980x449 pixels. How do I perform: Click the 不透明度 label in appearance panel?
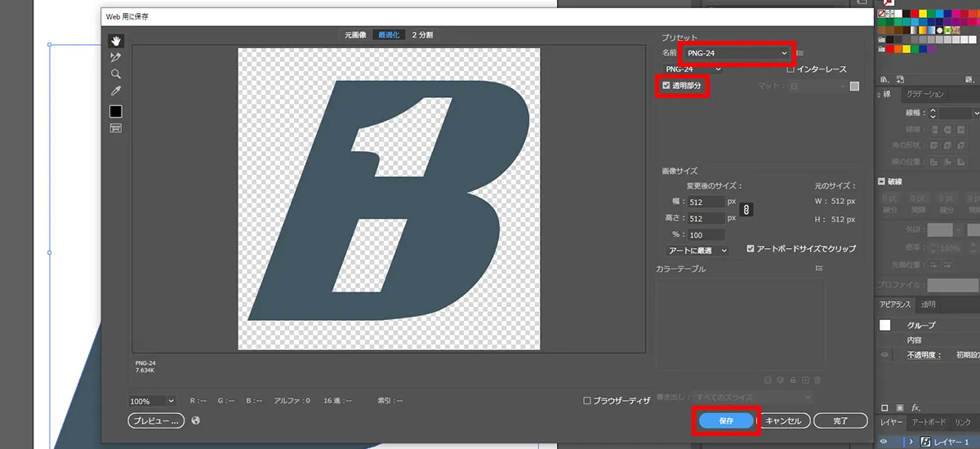point(924,355)
